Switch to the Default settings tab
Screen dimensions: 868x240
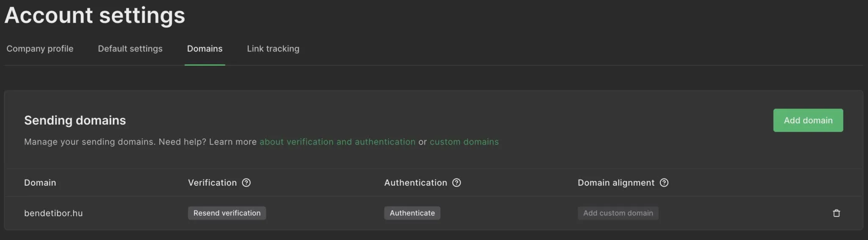[x=130, y=49]
